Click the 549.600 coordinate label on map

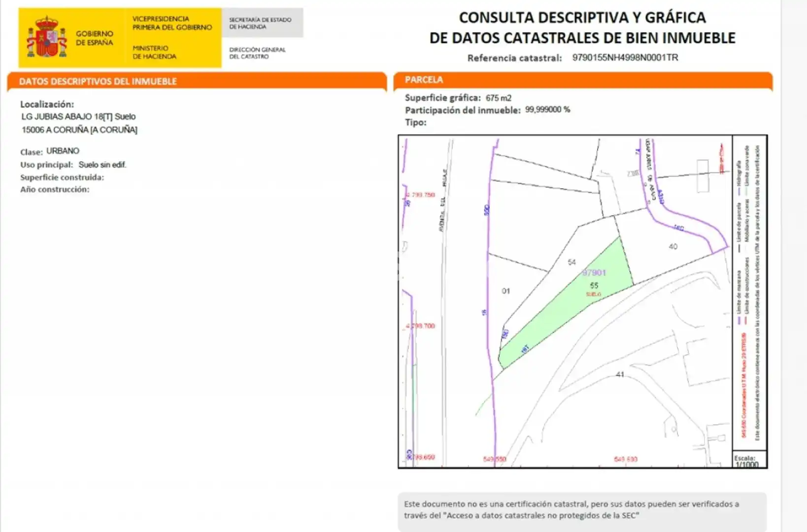tap(626, 459)
